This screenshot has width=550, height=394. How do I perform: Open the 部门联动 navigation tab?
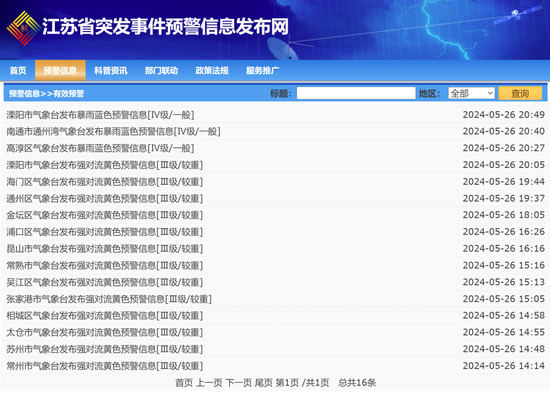161,71
